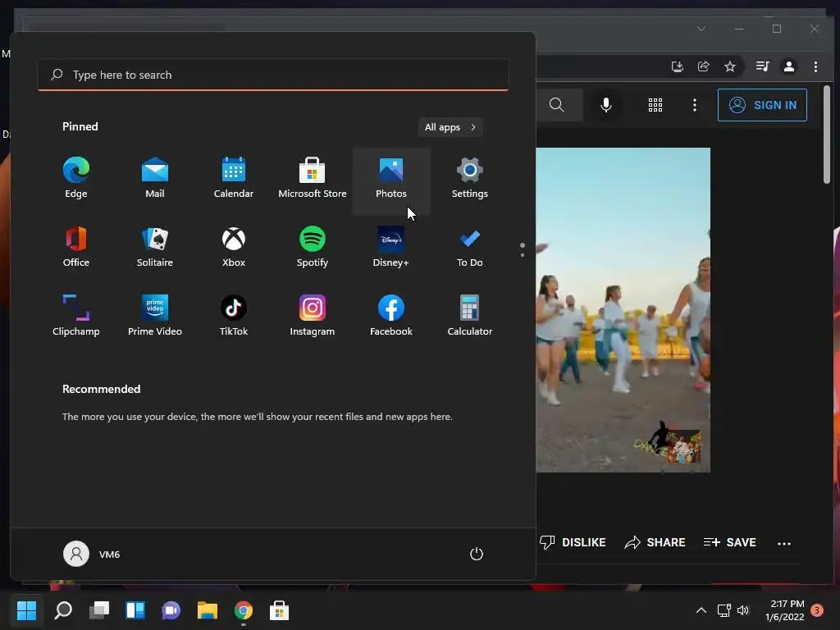Share this page from Chrome address bar

(703, 66)
